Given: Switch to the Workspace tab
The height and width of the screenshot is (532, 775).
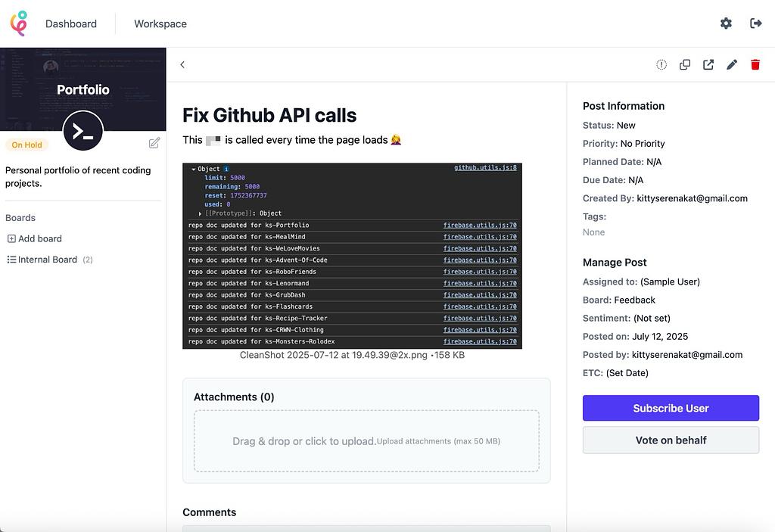Looking at the screenshot, I should click(x=160, y=23).
